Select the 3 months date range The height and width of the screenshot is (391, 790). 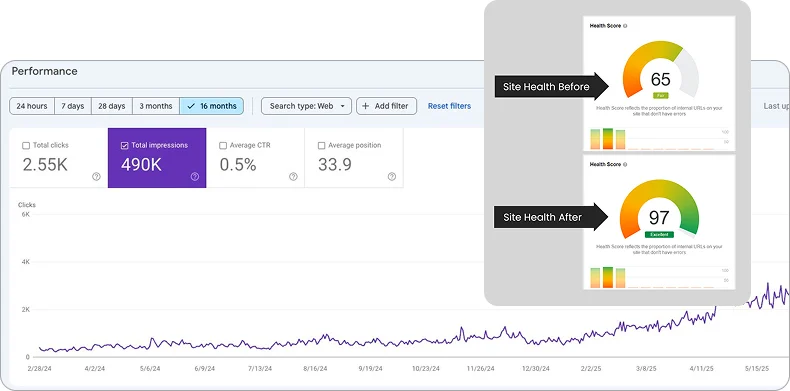(156, 106)
